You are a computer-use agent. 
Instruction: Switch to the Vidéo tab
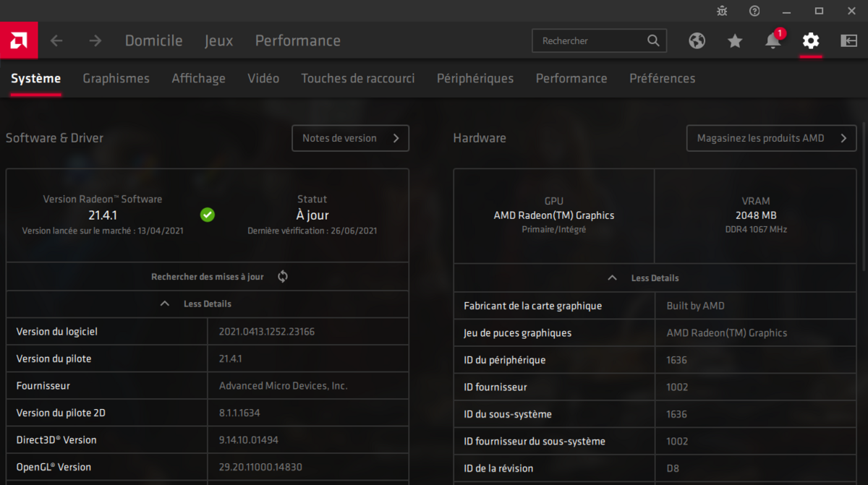(263, 78)
